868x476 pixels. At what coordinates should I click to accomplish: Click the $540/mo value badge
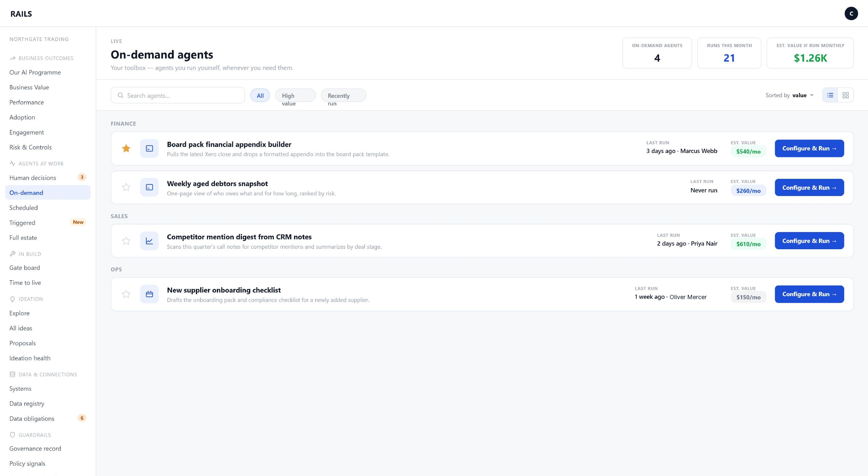(x=748, y=151)
